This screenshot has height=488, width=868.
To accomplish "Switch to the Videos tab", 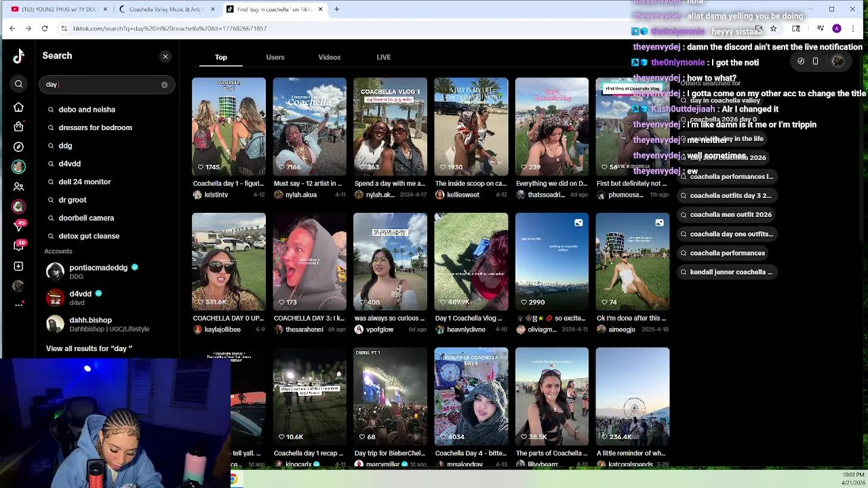I will (x=330, y=58).
